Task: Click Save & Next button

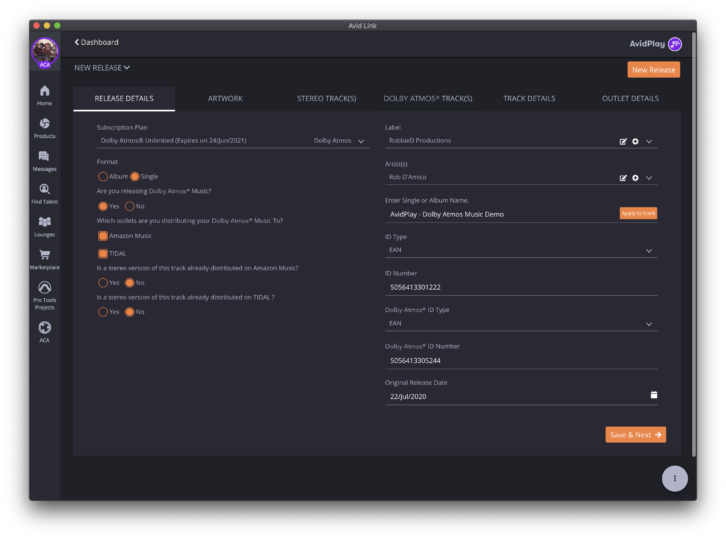Action: 636,435
